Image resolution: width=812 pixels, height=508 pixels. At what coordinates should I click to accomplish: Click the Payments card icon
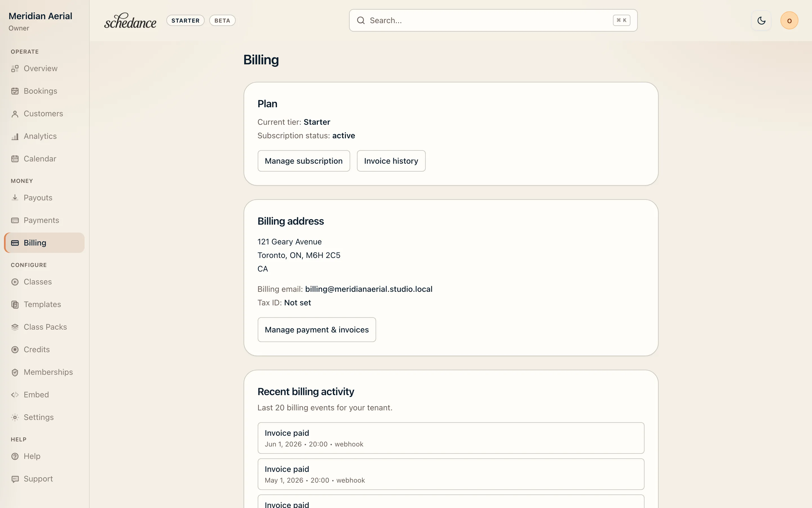coord(15,220)
